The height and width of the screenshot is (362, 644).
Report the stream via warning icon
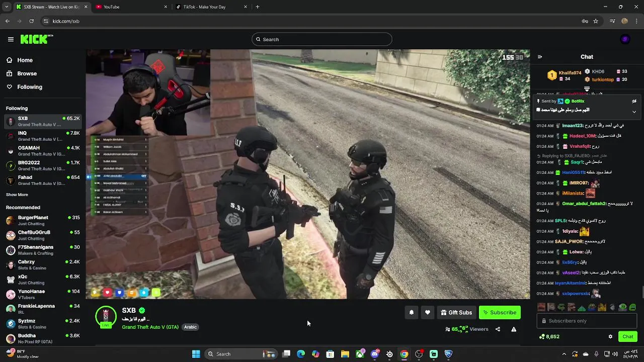(514, 329)
